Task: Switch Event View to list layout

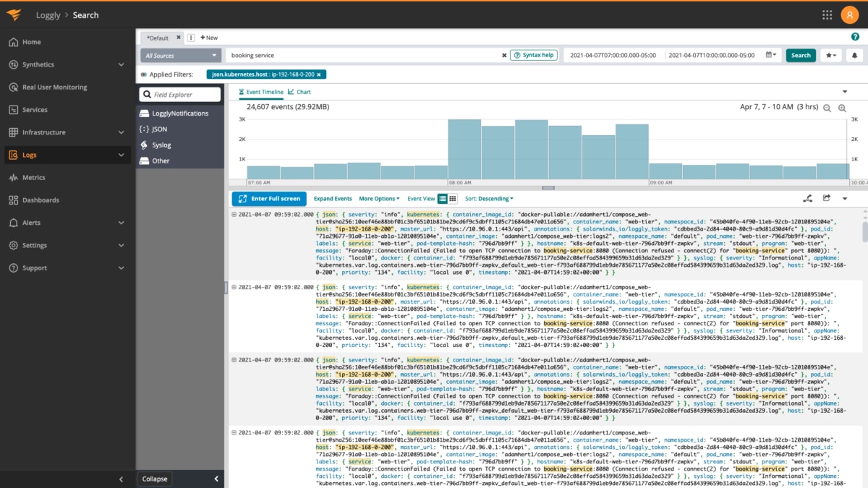Action: click(x=443, y=199)
